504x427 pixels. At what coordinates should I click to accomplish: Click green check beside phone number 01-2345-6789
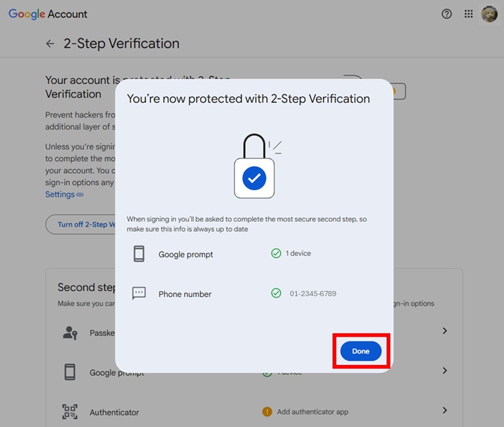click(x=276, y=293)
